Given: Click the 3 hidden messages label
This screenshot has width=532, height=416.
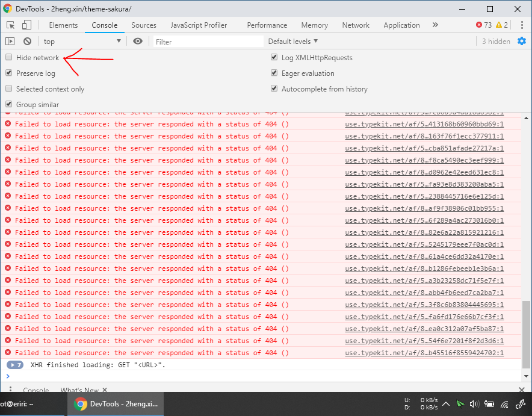Looking at the screenshot, I should coord(496,42).
